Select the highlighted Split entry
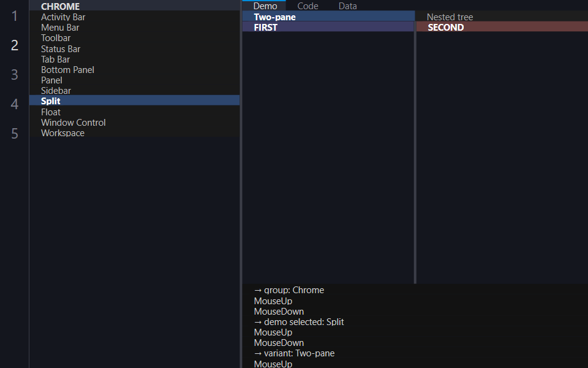The height and width of the screenshot is (368, 588). (x=134, y=101)
